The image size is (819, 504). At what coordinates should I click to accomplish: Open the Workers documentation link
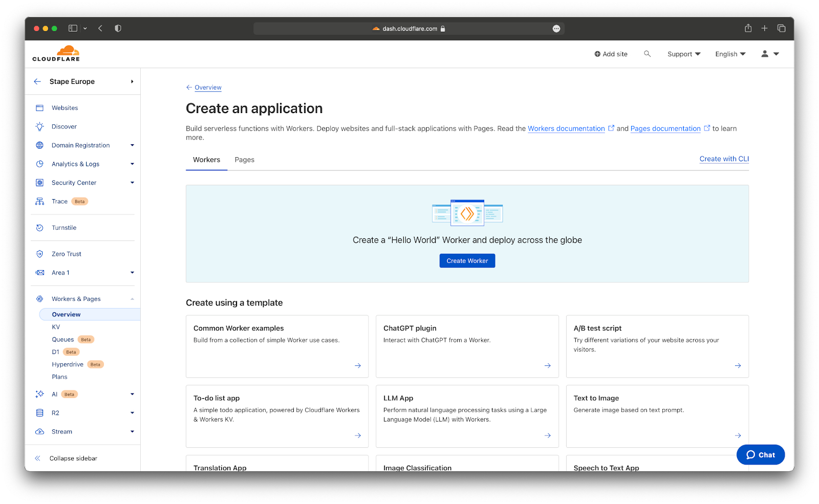pos(566,128)
